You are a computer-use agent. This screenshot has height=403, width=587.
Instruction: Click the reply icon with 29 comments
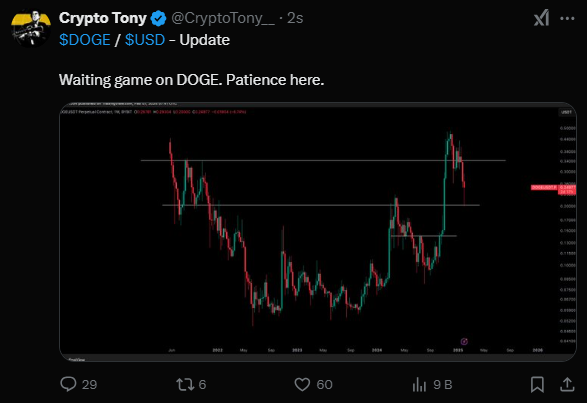[68, 384]
